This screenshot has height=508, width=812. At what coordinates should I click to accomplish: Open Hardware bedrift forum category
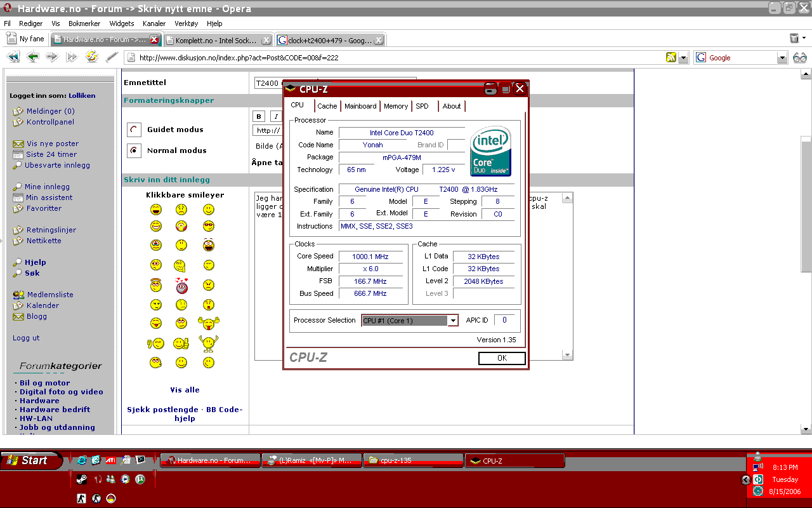55,410
